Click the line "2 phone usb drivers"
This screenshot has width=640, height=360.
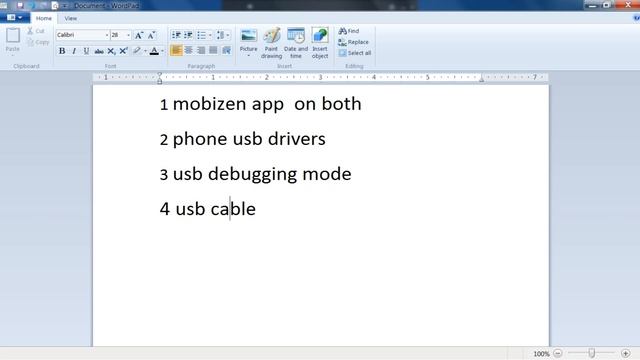242,140
